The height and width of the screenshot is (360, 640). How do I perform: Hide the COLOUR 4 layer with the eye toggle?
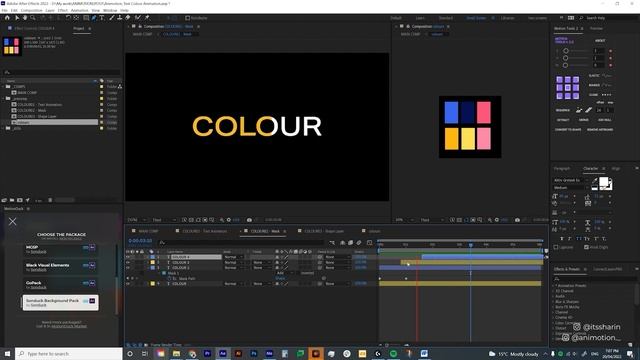coord(128,257)
